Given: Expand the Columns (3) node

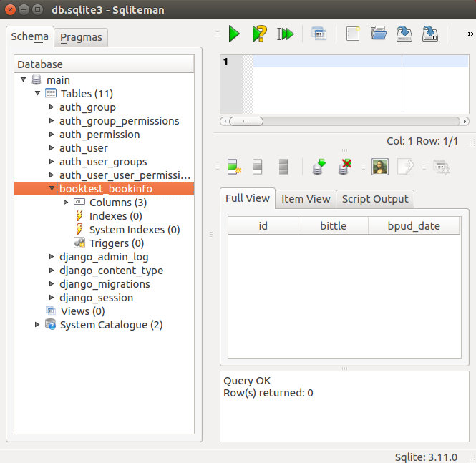Looking at the screenshot, I should tap(66, 202).
